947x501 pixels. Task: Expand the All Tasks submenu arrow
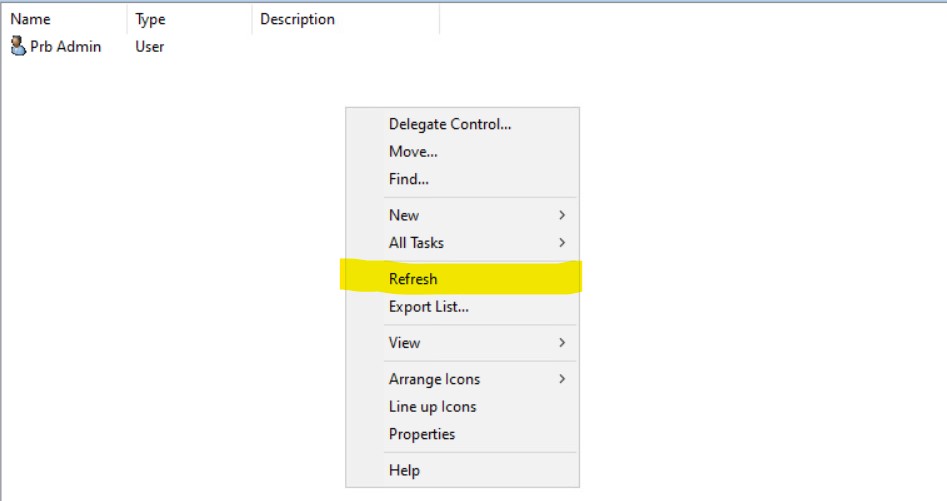pos(562,243)
